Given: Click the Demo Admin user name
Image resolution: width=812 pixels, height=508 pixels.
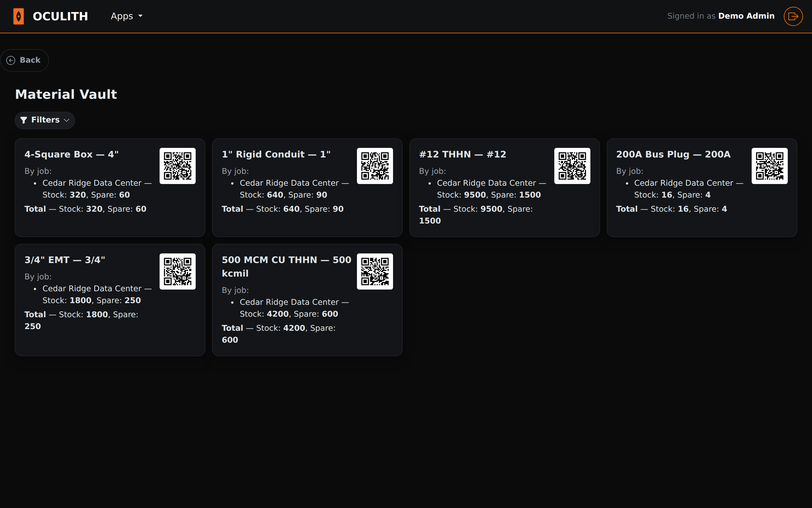Looking at the screenshot, I should click(746, 16).
